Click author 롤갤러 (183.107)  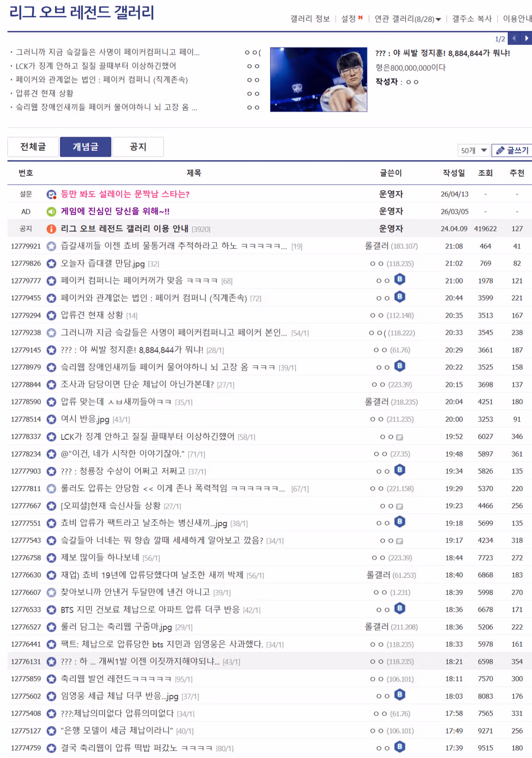pos(391,246)
